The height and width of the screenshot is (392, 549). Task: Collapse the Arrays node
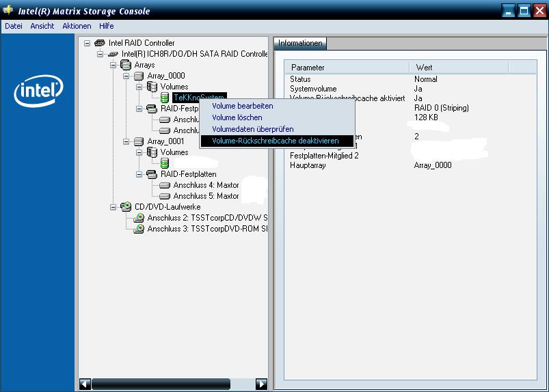tap(113, 65)
